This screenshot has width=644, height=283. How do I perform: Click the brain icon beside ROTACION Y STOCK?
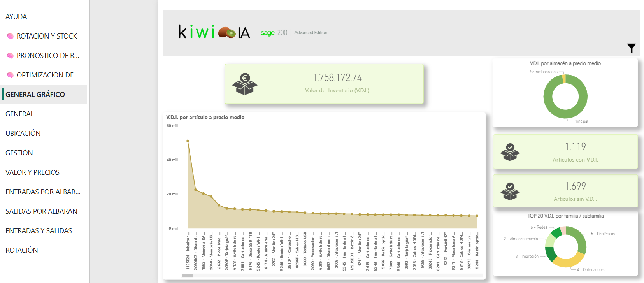(10, 36)
